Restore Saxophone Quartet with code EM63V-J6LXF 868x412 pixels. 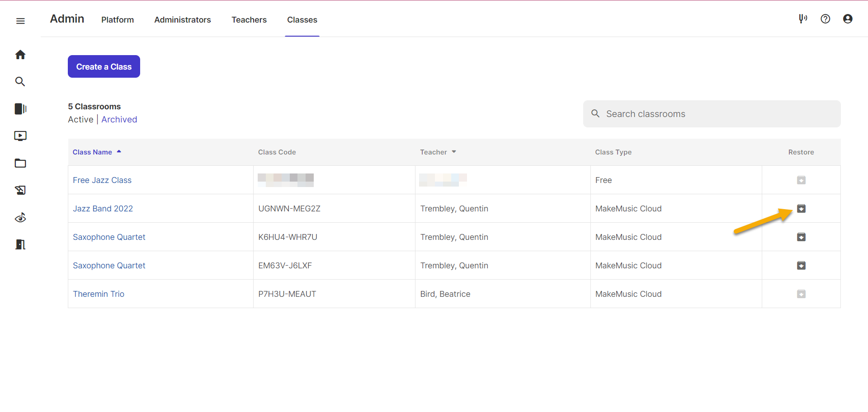801,266
